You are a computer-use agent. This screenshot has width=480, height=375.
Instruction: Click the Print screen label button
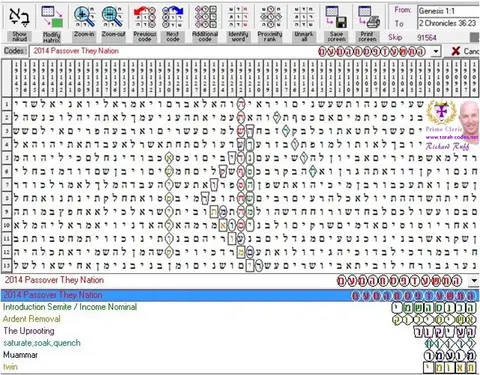point(367,36)
